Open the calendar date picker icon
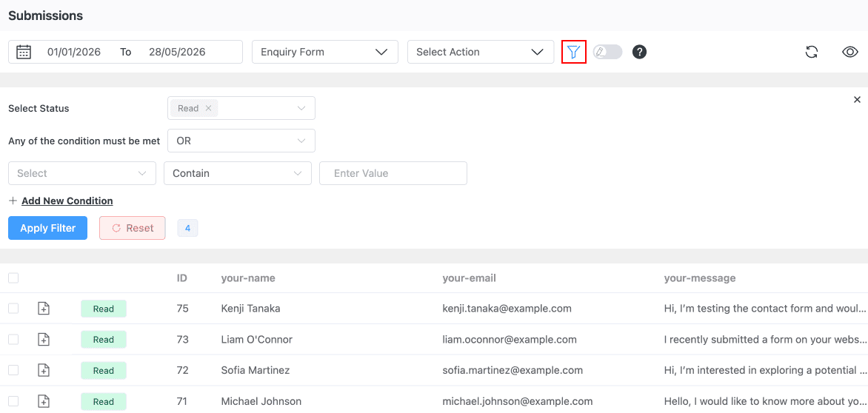 pyautogui.click(x=23, y=52)
